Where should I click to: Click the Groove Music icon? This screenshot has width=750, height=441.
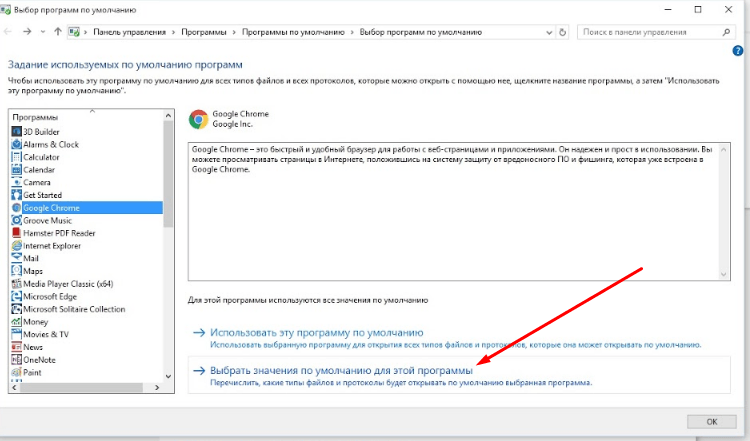16,220
